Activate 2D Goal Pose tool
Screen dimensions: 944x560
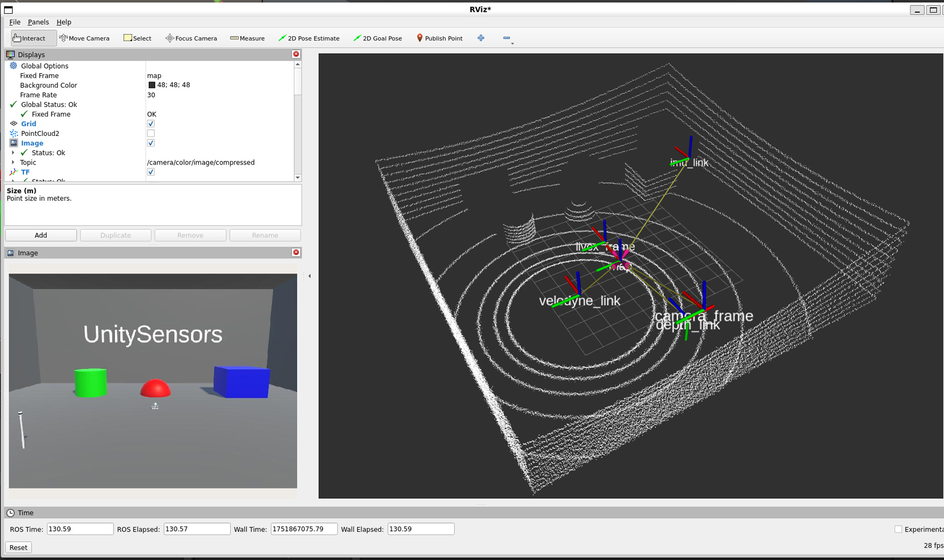378,38
